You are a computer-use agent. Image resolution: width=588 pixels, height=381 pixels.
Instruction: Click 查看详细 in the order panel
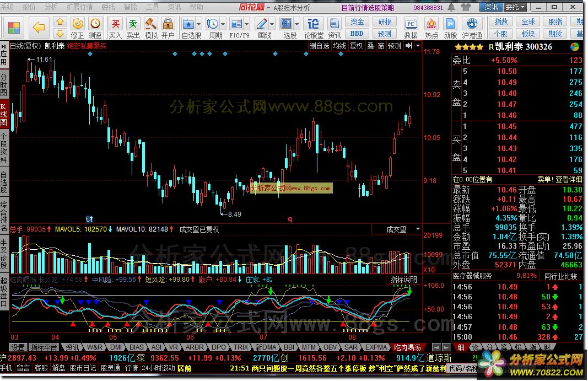[x=569, y=179]
